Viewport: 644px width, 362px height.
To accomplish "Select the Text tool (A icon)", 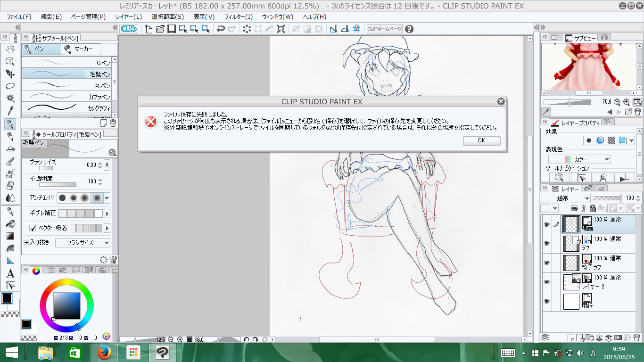I will coord(10,273).
